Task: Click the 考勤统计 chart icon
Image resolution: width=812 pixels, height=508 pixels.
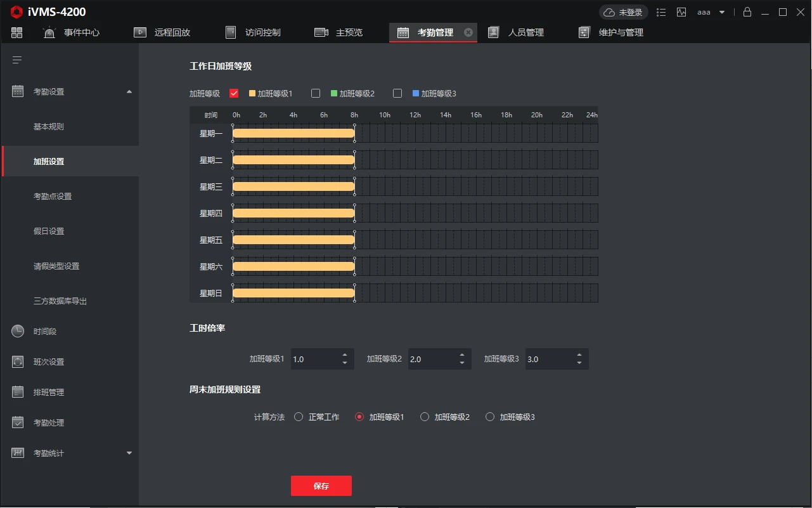Action: pyautogui.click(x=18, y=453)
